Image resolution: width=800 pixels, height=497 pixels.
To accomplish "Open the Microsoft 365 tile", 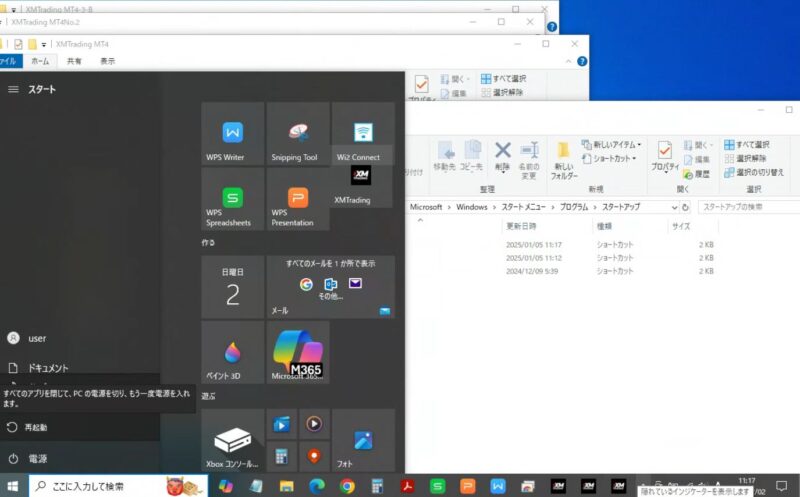I will click(298, 353).
